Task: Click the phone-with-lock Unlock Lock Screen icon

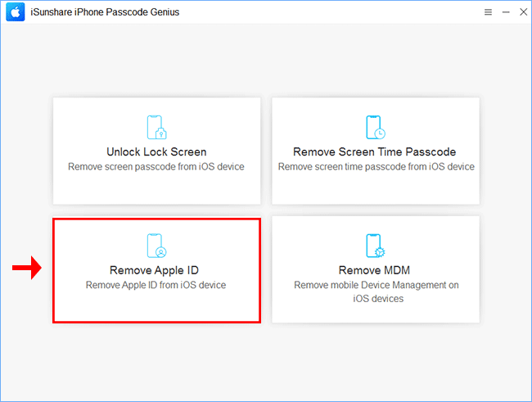Action: click(157, 128)
